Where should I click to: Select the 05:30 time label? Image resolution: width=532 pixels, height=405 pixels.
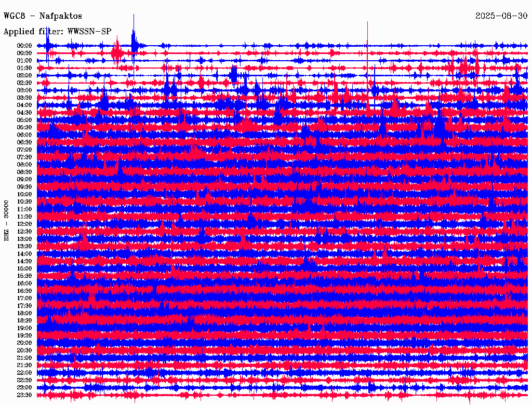click(24, 127)
